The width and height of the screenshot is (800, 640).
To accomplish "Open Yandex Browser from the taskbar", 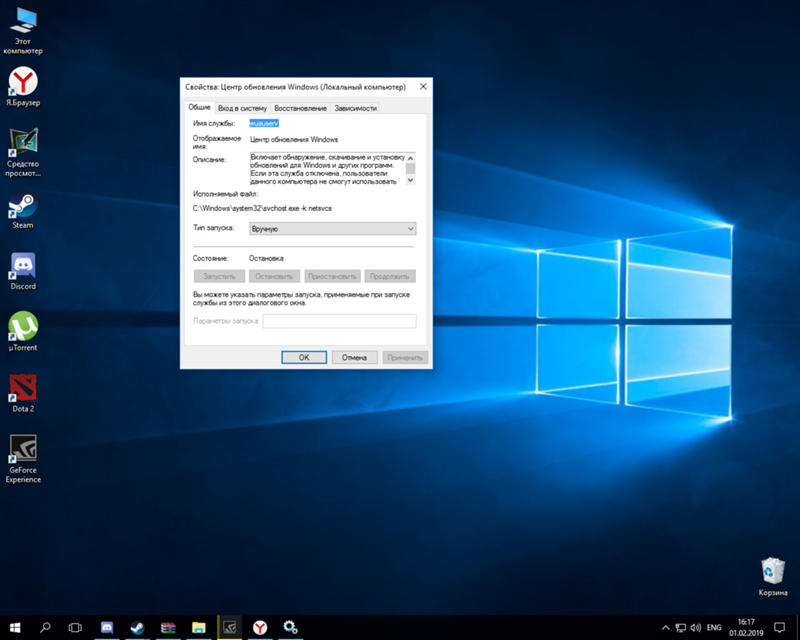I will pyautogui.click(x=260, y=627).
